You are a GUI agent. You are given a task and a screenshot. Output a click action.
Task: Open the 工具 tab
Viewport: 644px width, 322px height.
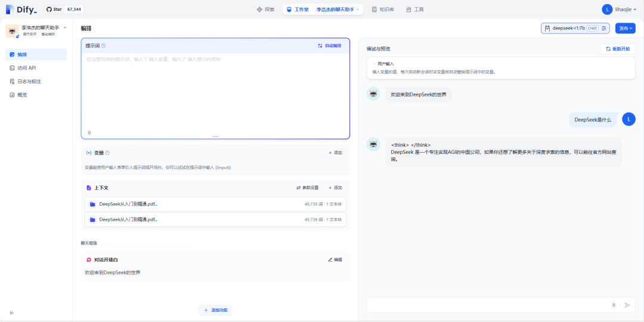(x=414, y=10)
